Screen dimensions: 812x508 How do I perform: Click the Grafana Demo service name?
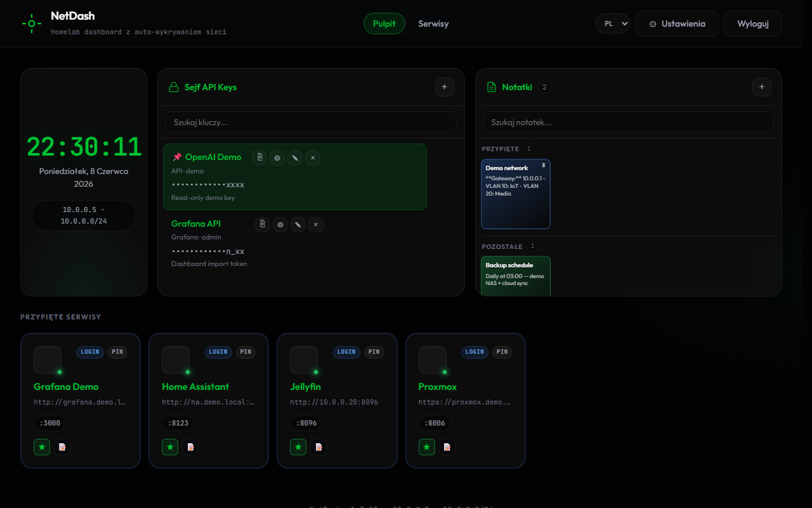click(x=66, y=387)
